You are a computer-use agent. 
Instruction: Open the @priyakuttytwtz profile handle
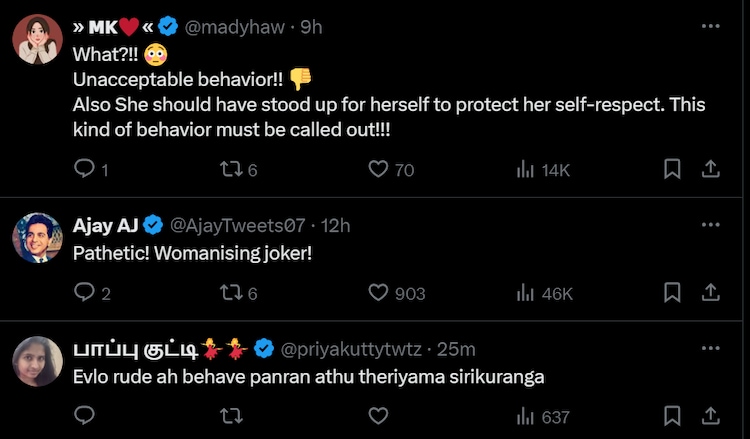(351, 348)
